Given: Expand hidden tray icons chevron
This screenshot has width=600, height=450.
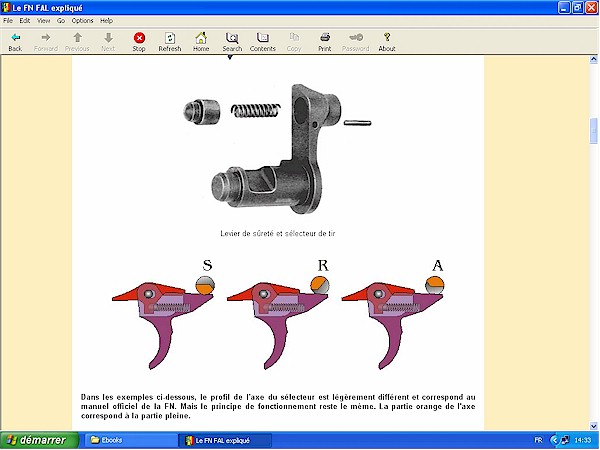Looking at the screenshot, I should (554, 440).
